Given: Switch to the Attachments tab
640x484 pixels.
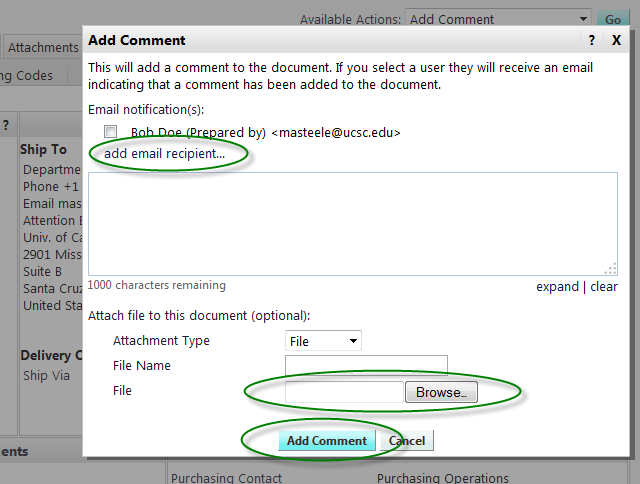Looking at the screenshot, I should coord(42,48).
